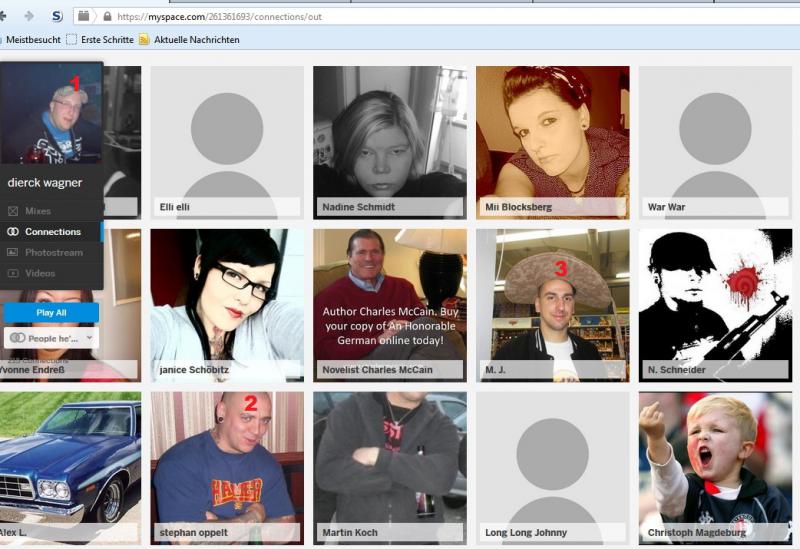Open Novelist Charles McCain card
Screen dimensions: 800x549
(x=390, y=305)
